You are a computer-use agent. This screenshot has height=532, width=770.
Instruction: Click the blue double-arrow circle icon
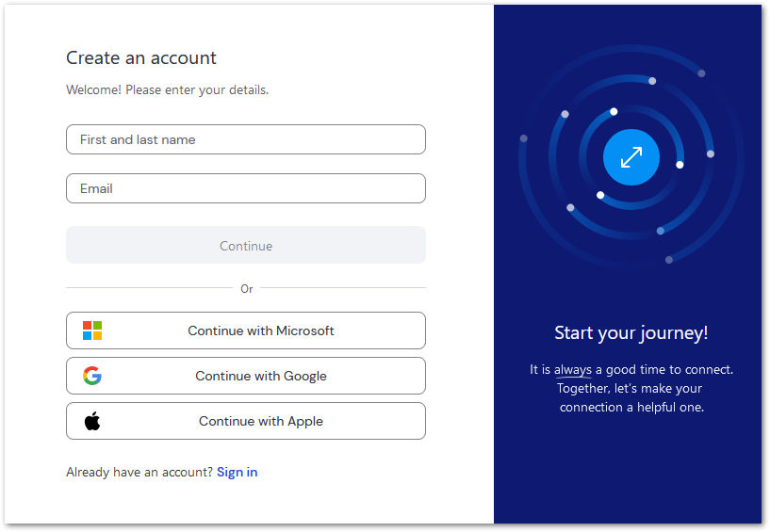point(631,157)
